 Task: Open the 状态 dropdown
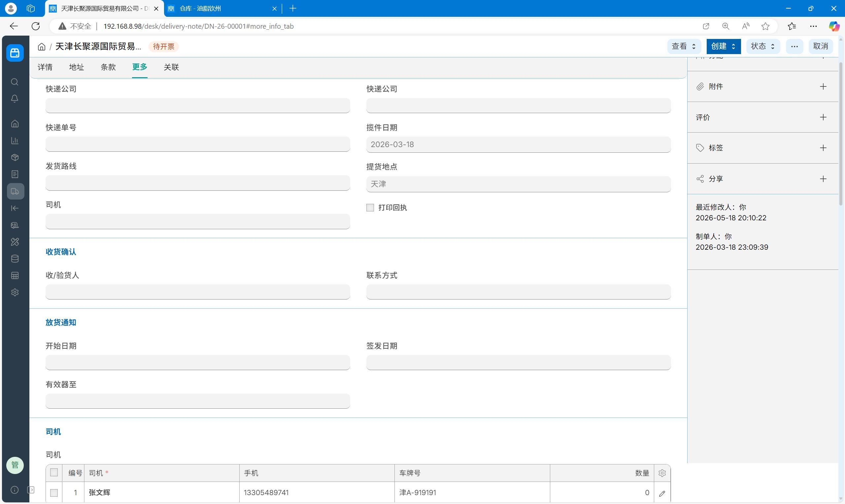click(763, 46)
